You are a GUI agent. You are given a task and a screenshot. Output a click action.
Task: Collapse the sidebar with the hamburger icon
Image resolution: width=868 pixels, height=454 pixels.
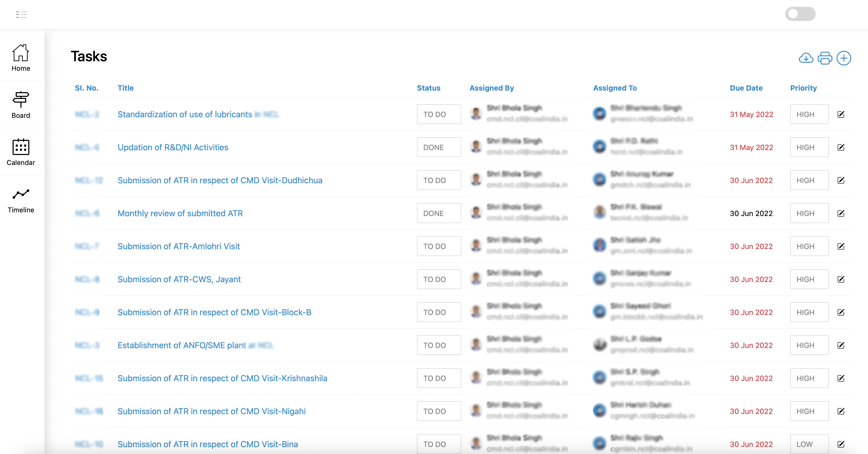[x=21, y=14]
